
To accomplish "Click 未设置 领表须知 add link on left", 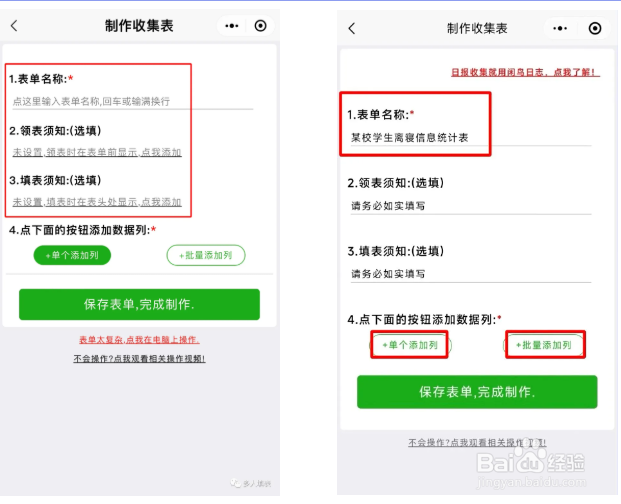I will [97, 152].
